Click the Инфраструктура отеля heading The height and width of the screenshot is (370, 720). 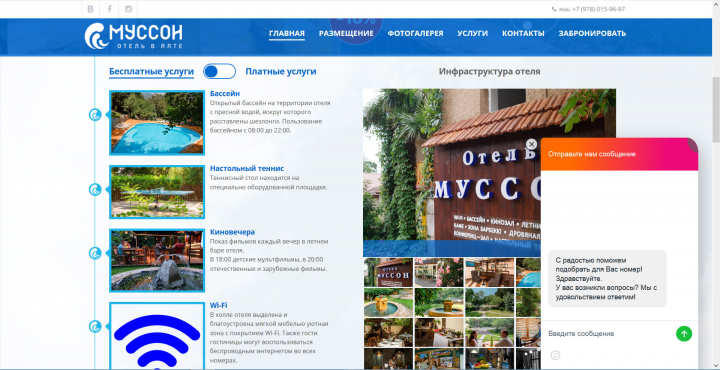489,72
